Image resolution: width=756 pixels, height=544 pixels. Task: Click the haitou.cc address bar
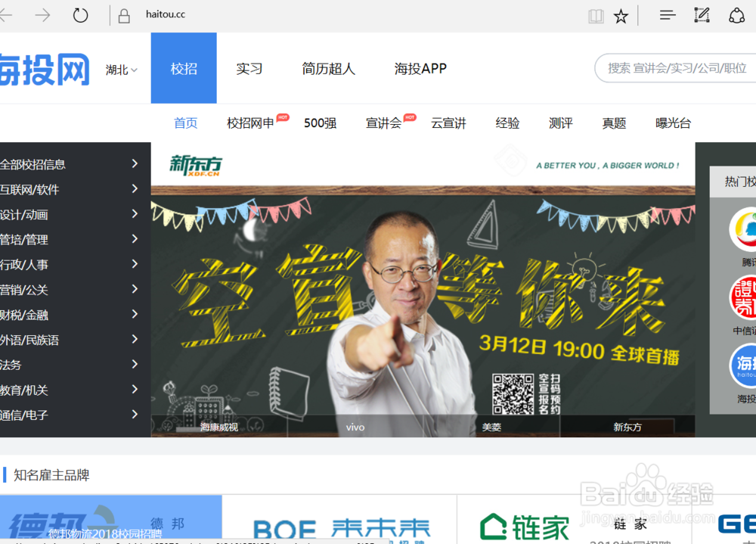point(166,14)
